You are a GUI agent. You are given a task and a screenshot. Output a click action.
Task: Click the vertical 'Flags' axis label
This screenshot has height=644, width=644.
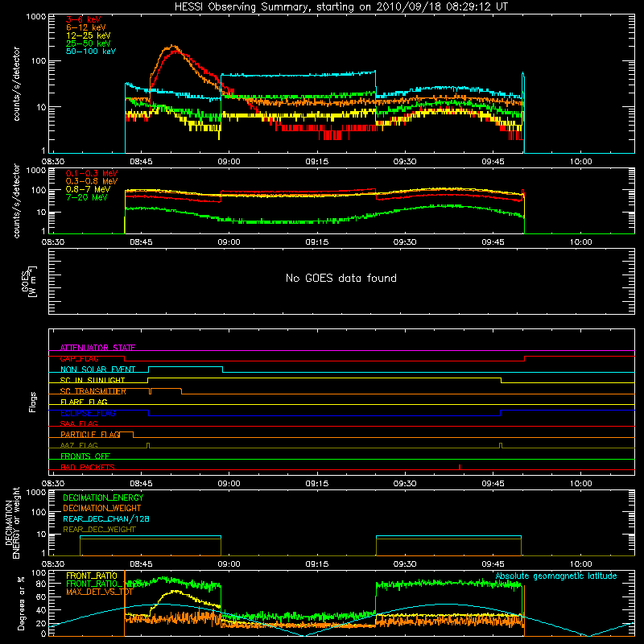tap(32, 402)
